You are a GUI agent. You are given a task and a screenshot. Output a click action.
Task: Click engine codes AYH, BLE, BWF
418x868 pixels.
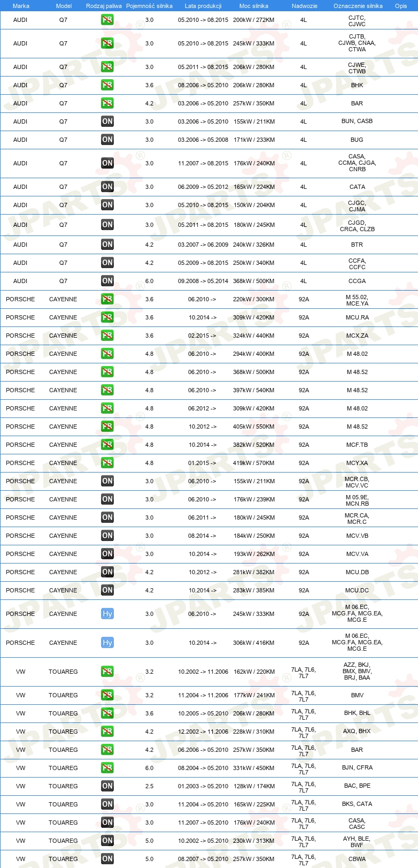357,842
